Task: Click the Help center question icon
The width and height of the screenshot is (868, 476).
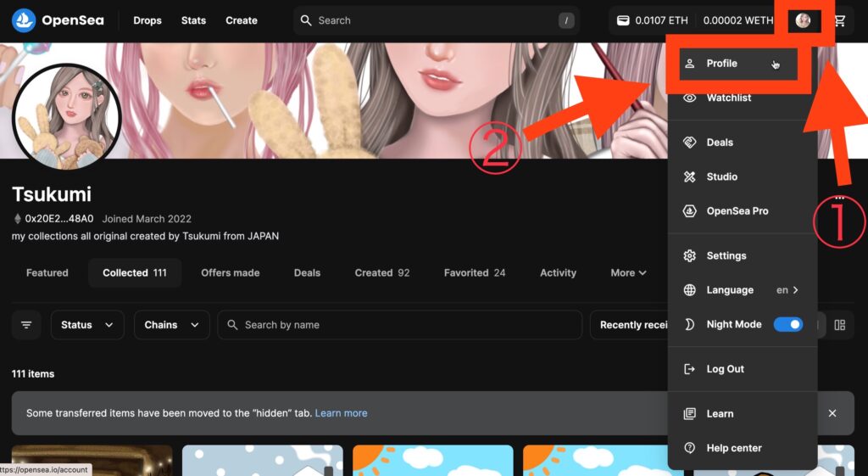Action: (x=689, y=448)
